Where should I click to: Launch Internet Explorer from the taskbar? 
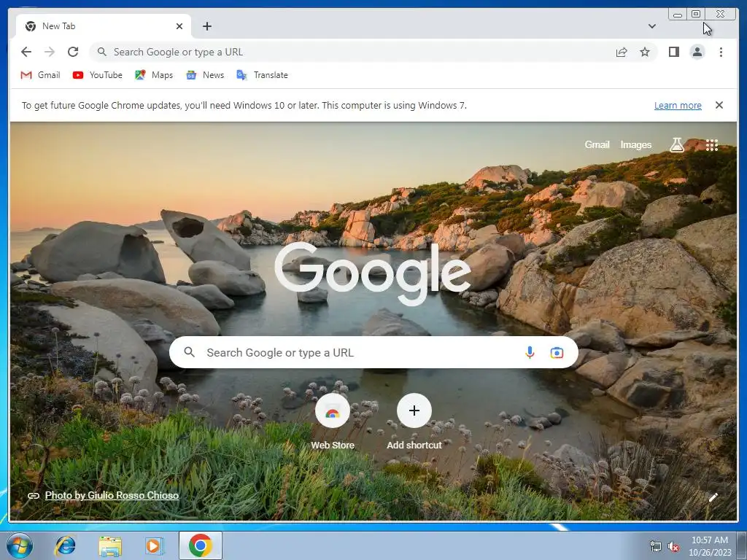coord(65,545)
